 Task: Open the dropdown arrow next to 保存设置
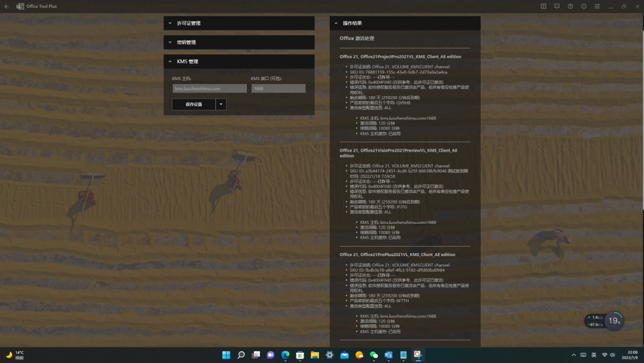[221, 104]
